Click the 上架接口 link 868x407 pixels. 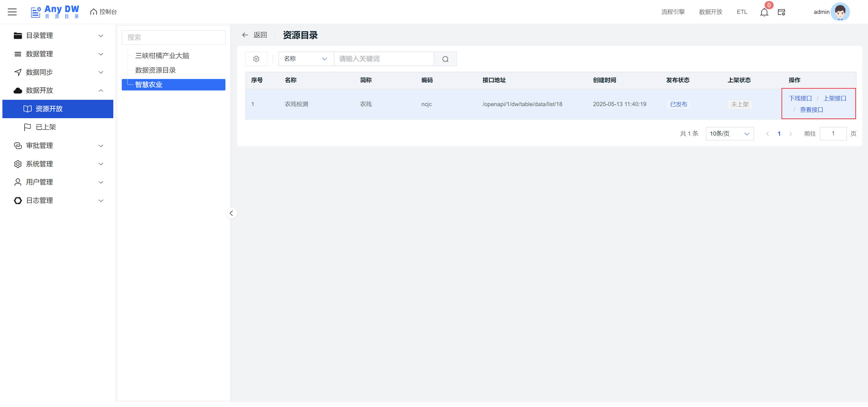(835, 98)
